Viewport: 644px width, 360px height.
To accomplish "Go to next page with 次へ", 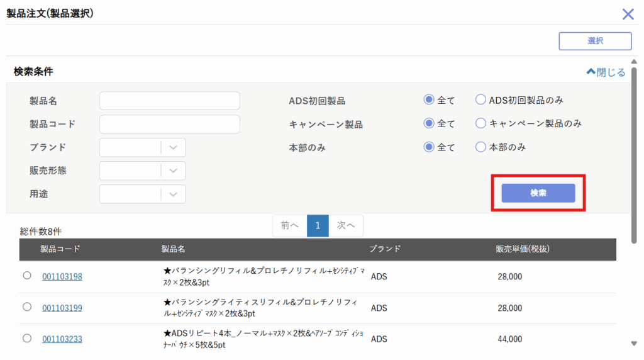I will [346, 225].
